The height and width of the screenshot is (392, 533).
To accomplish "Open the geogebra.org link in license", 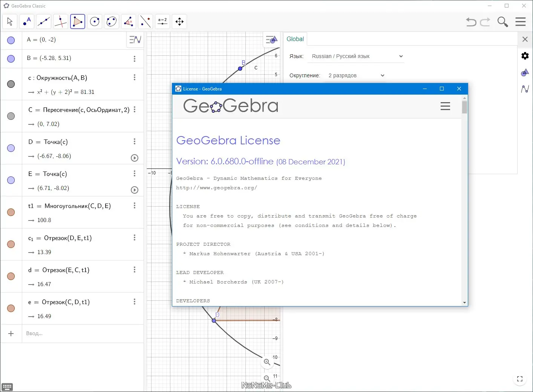I will tap(216, 188).
